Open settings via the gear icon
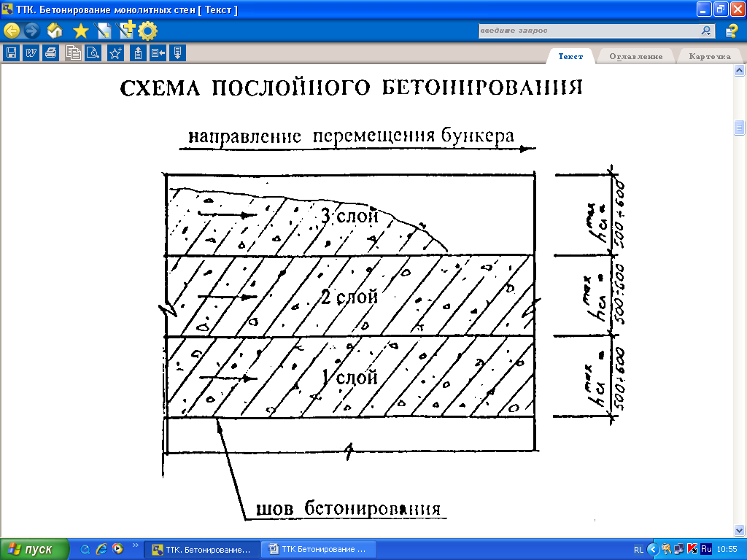 click(x=147, y=31)
